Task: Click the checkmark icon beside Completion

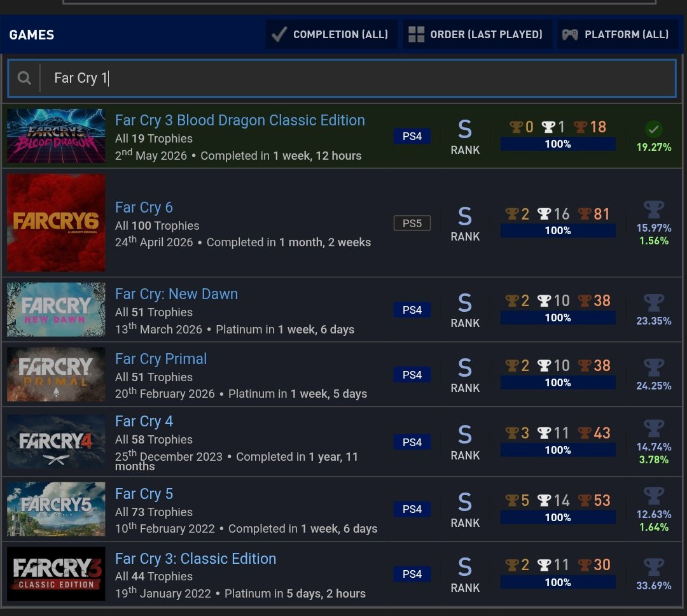Action: (279, 34)
